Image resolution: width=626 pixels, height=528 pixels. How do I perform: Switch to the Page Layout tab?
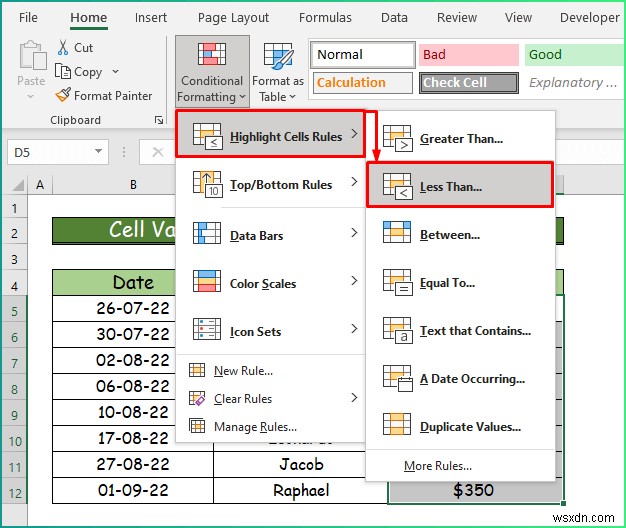(x=233, y=18)
